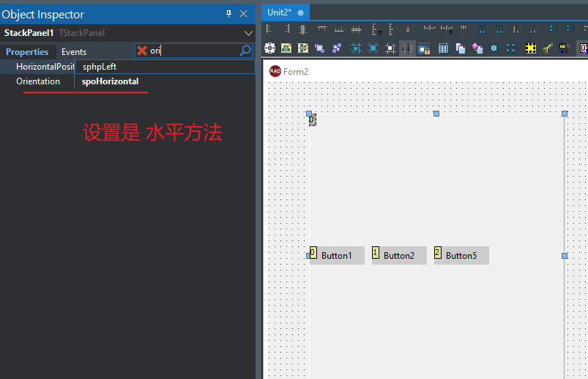Select Button5 on the form
The image size is (588, 379).
461,256
